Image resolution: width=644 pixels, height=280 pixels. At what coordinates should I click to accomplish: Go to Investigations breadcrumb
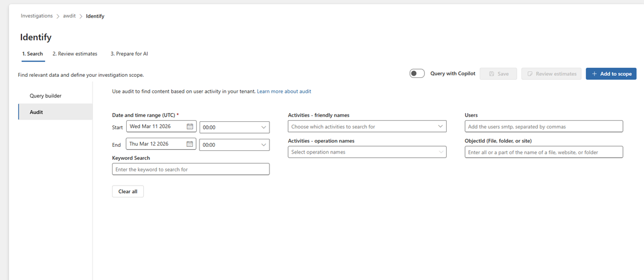pos(37,16)
